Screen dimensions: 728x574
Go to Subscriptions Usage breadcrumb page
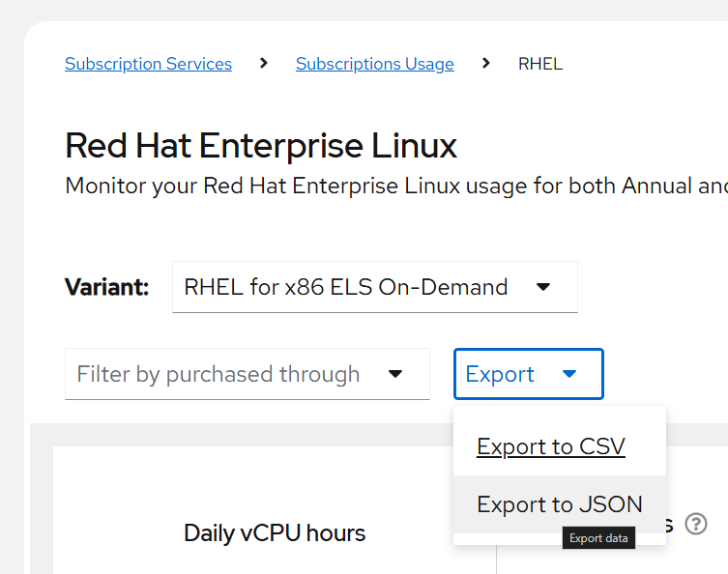[374, 64]
